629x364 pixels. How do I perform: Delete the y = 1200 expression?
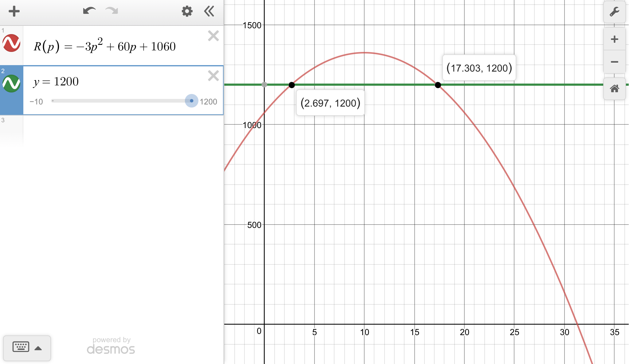tap(213, 76)
